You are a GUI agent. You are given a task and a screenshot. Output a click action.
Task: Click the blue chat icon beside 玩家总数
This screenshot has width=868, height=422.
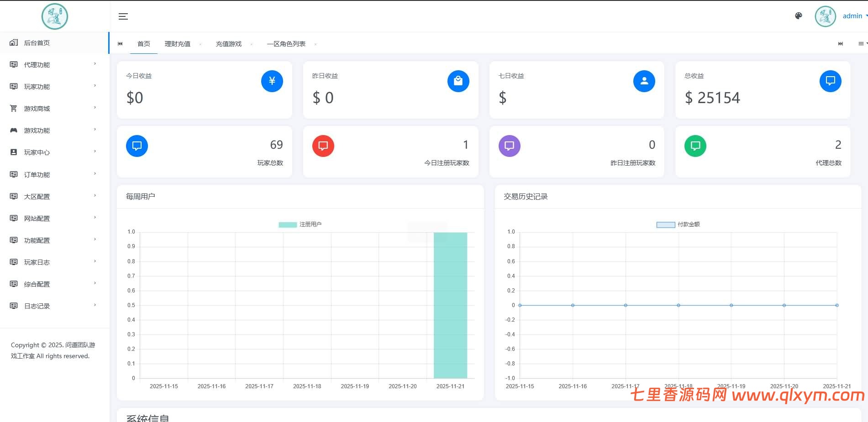[137, 146]
